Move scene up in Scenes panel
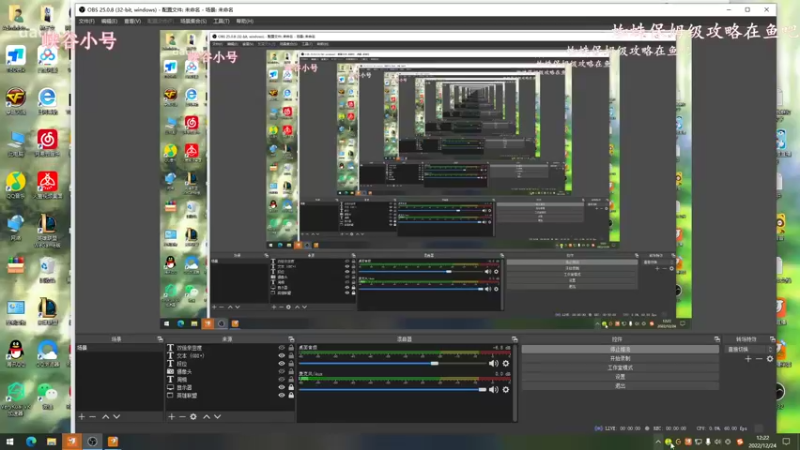800x450 pixels. click(106, 417)
